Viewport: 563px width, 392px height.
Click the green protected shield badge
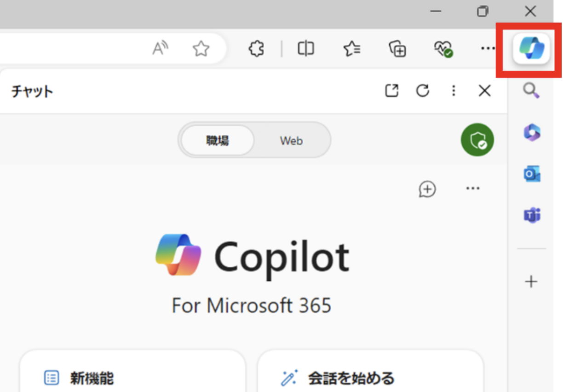(477, 140)
